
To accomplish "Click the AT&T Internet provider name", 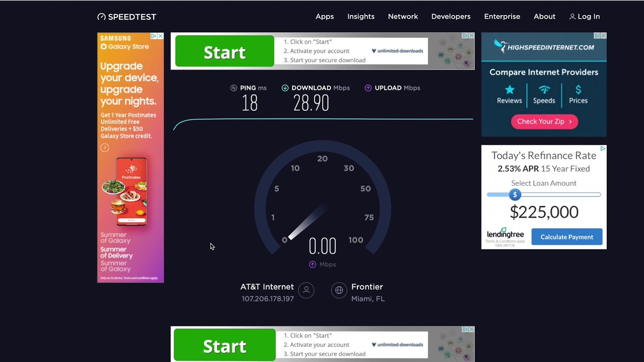I will point(267,287).
